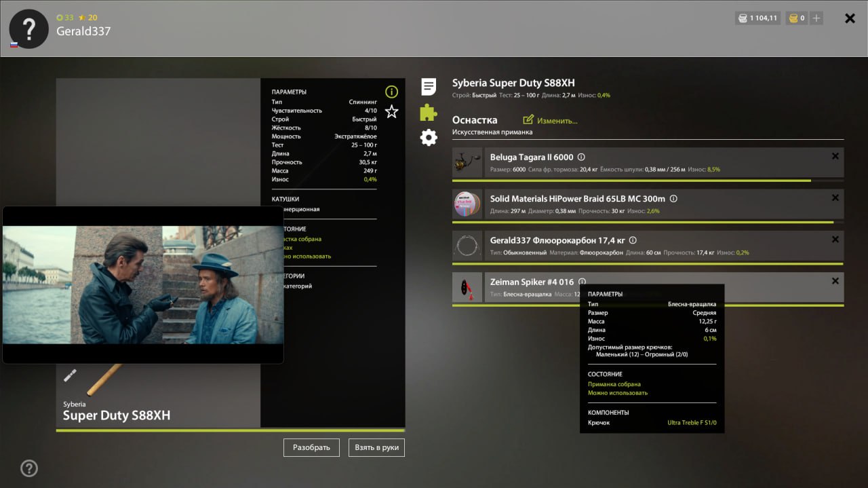Click the Zeiman Spiker wear progress bar
The height and width of the screenshot is (488, 868).
648,305
